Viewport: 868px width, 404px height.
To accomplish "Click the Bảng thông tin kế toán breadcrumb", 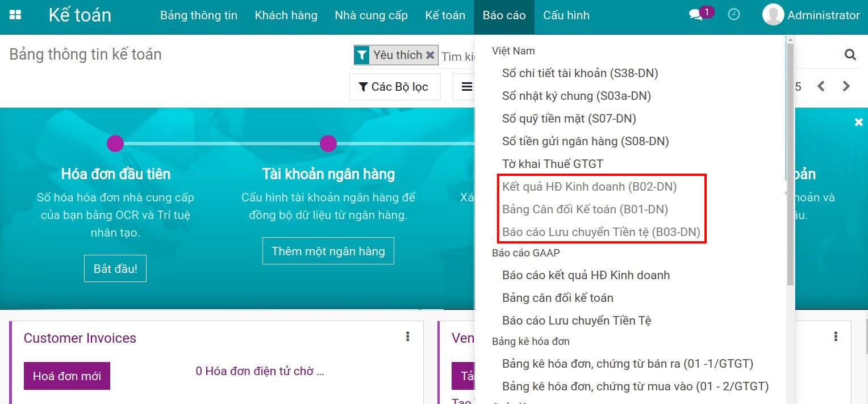I will pos(86,54).
